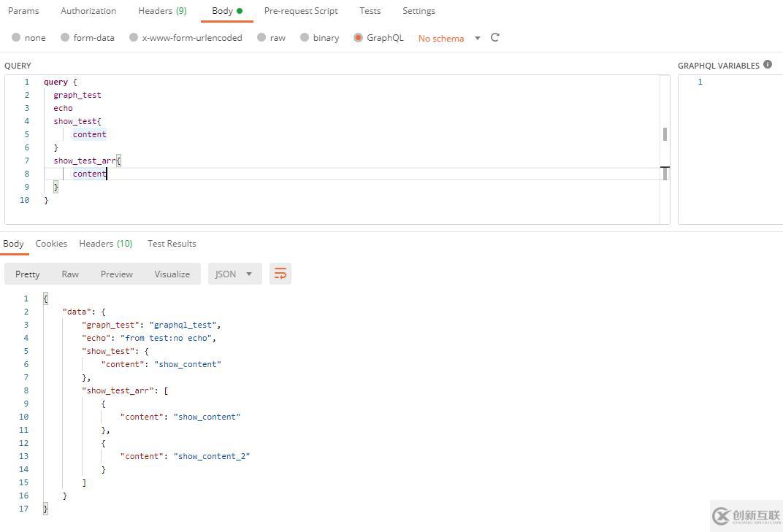783x532 pixels.
Task: Open the request Settings tab
Action: 419,10
